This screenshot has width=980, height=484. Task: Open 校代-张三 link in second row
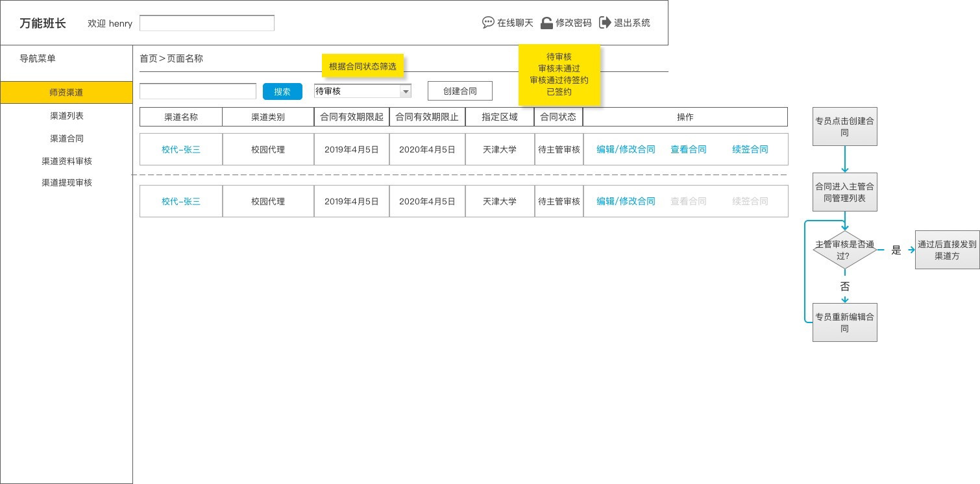(x=181, y=201)
